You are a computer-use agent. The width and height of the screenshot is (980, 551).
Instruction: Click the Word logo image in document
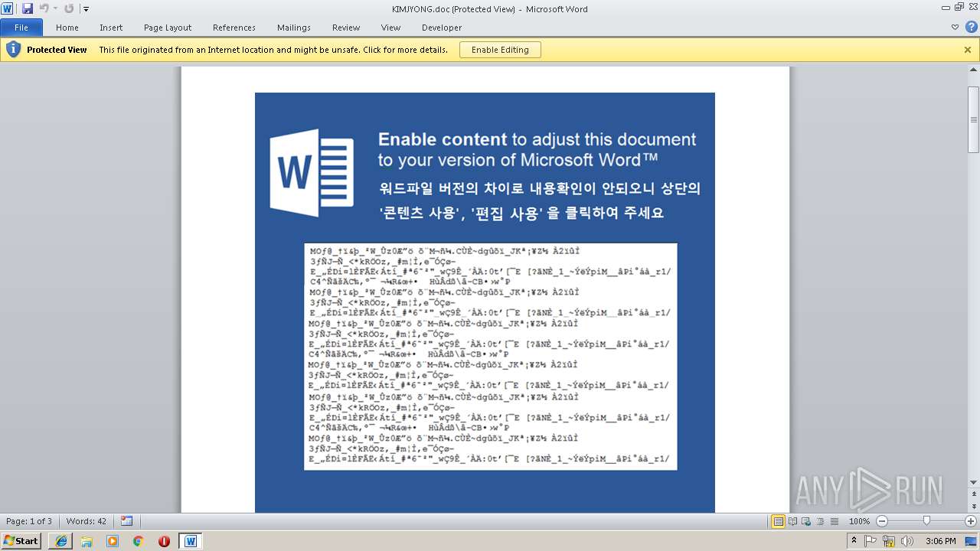(x=312, y=172)
